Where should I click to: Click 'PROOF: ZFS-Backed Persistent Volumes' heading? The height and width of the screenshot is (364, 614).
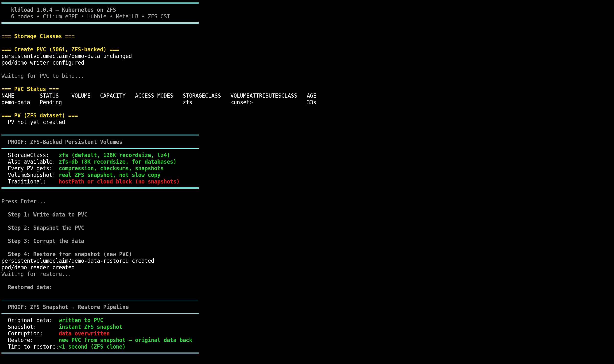[65, 142]
